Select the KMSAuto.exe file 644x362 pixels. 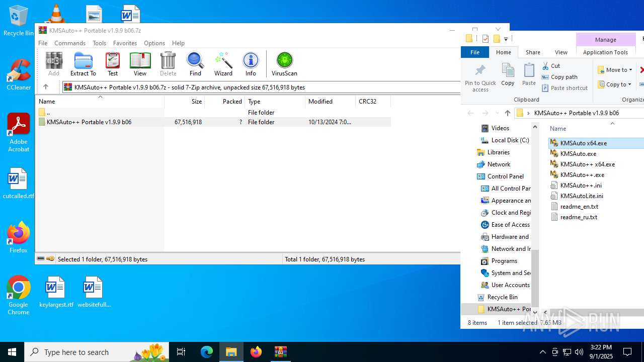pyautogui.click(x=578, y=154)
